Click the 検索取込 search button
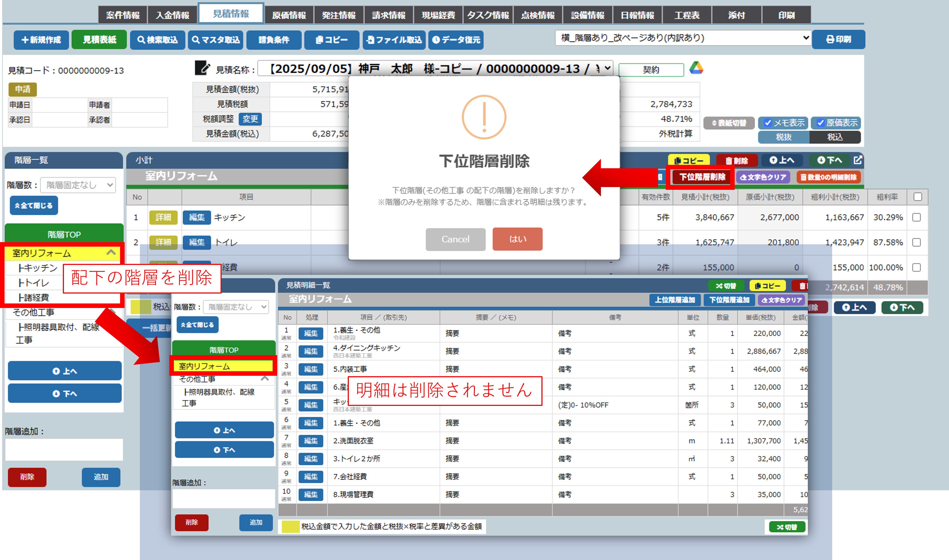This screenshot has height=560, width=949. point(158,40)
